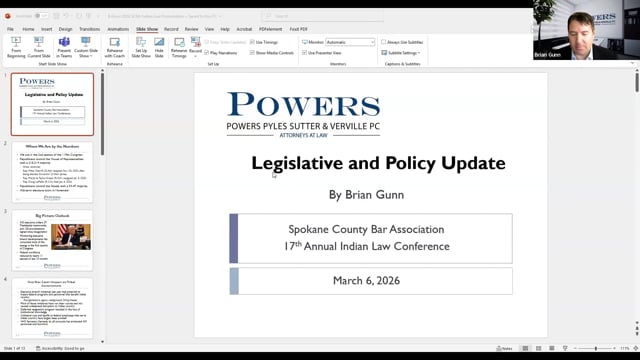
Task: Click the March 6, 2026 text box
Action: click(x=371, y=281)
